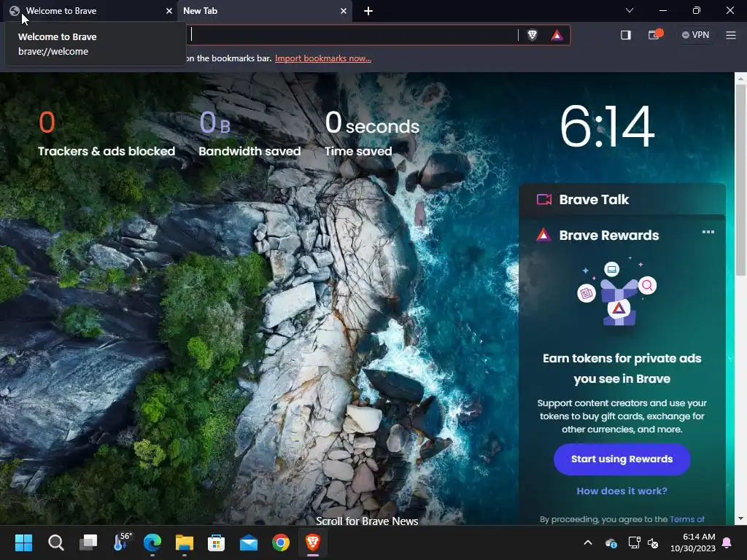Click scrollbar down arrow

click(x=740, y=518)
